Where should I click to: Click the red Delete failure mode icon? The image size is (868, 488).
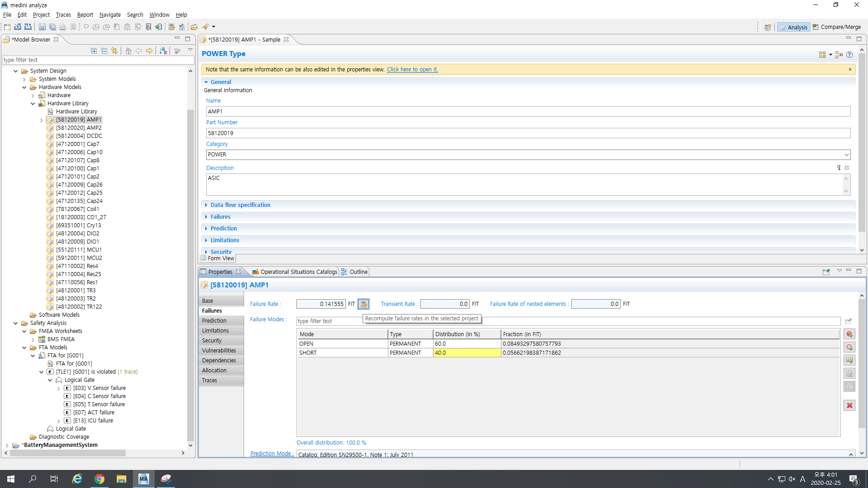click(849, 405)
